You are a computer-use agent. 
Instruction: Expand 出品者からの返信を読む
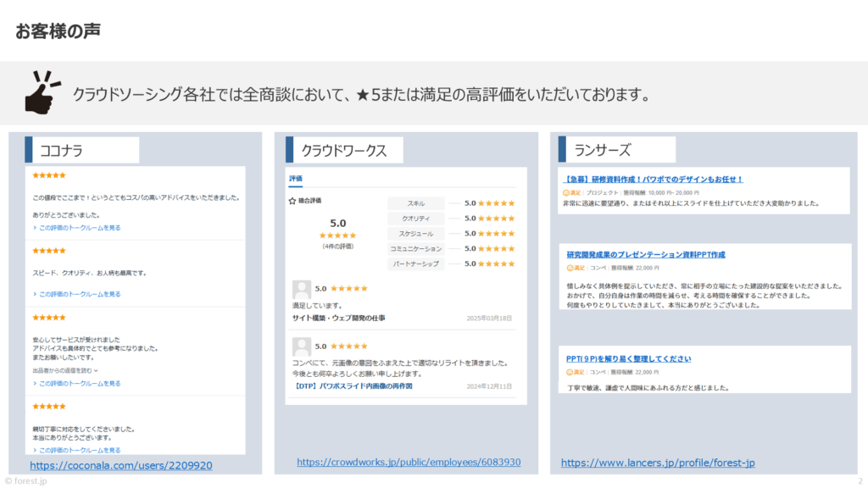pos(65,371)
